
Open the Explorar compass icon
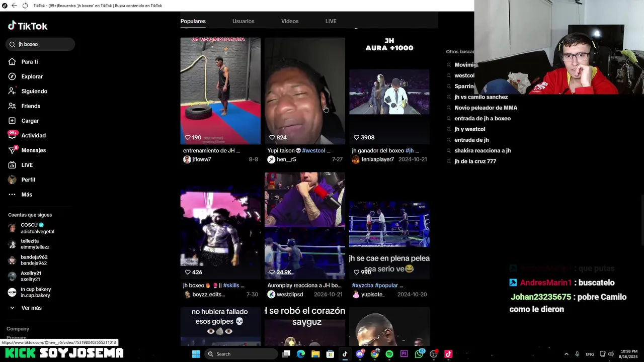(12, 76)
